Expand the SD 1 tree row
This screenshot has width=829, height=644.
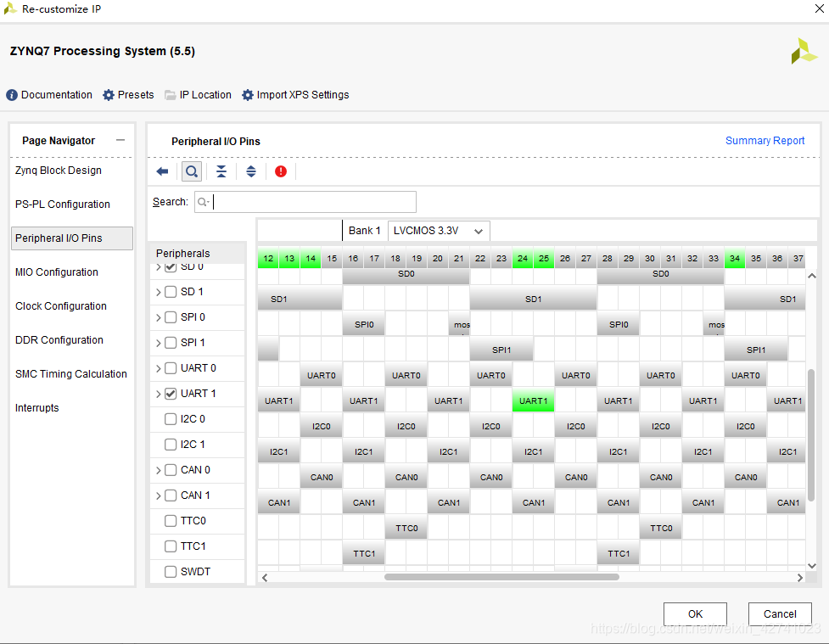pyautogui.click(x=158, y=292)
